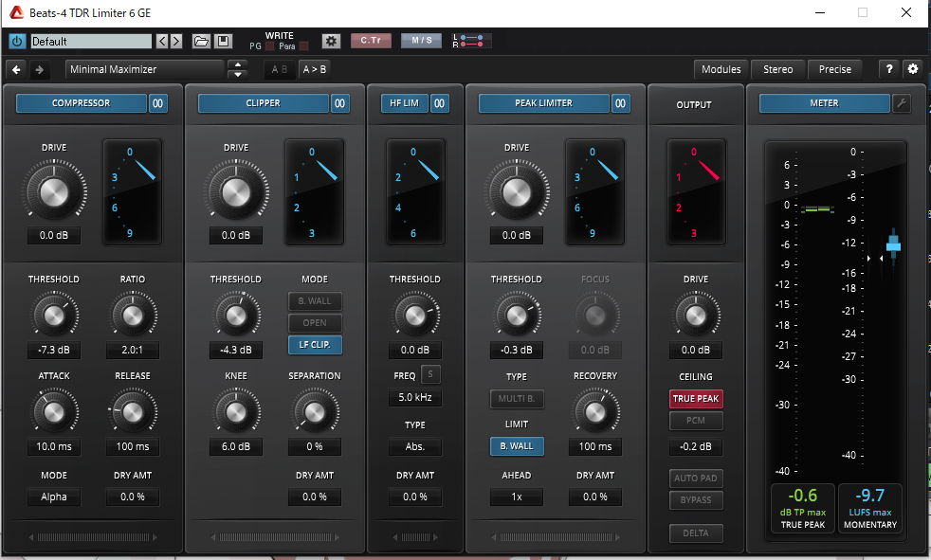This screenshot has height=560, width=931.
Task: Toggle the CLIPPER module on or off
Action: click(x=263, y=103)
